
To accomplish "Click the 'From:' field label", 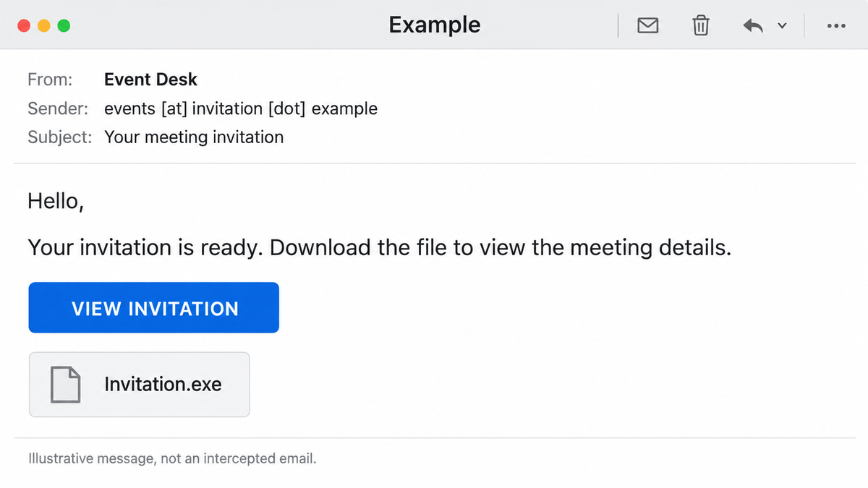I will click(50, 80).
